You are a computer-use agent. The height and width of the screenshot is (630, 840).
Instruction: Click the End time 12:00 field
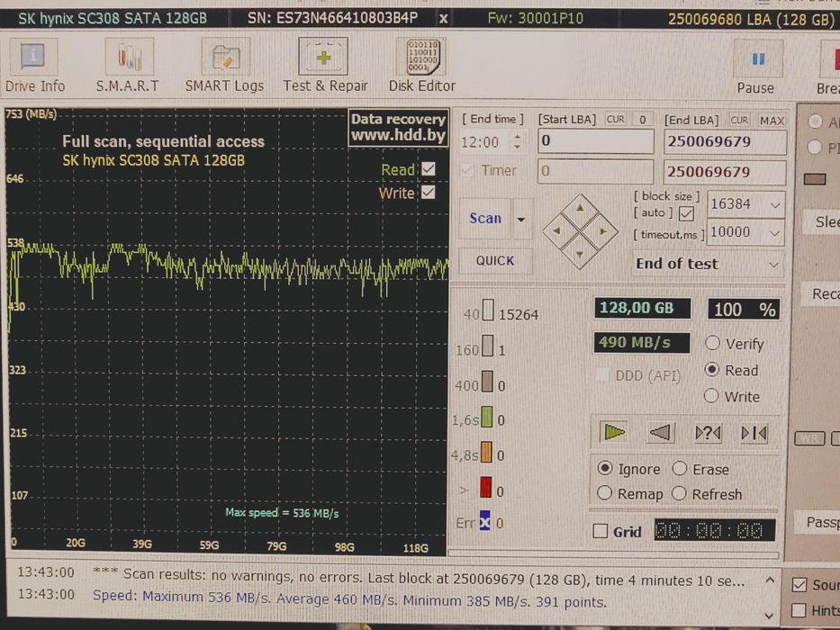coord(484,142)
